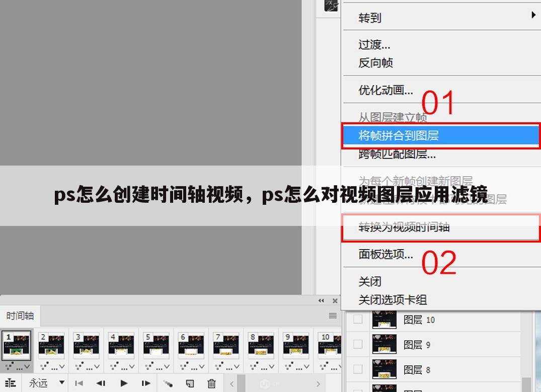Jump to first frame button
The image size is (541, 392).
pyautogui.click(x=79, y=383)
